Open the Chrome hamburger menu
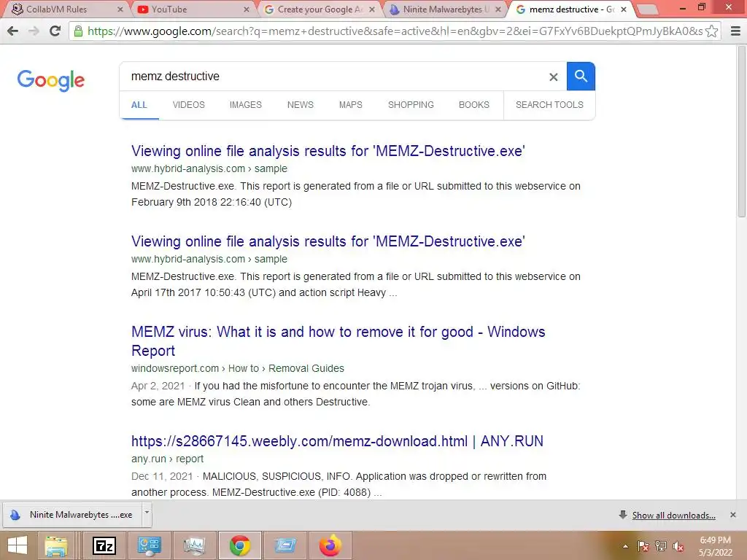The height and width of the screenshot is (560, 747). point(735,31)
